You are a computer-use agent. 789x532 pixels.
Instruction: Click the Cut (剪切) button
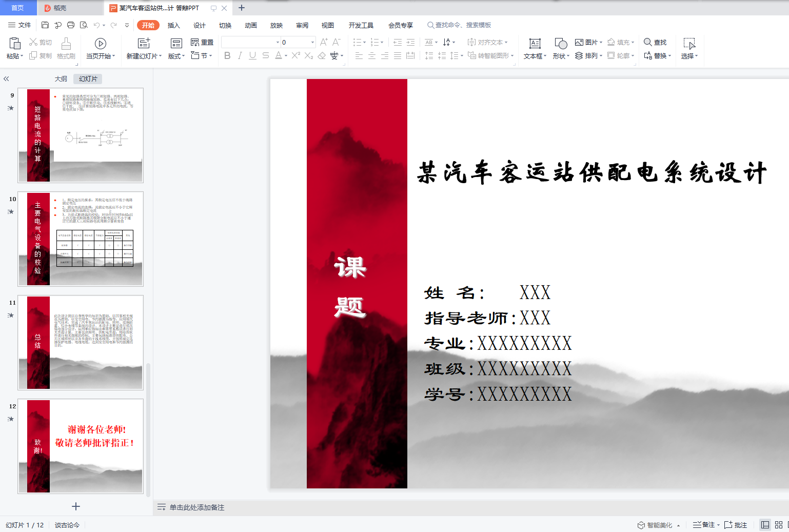click(x=41, y=42)
